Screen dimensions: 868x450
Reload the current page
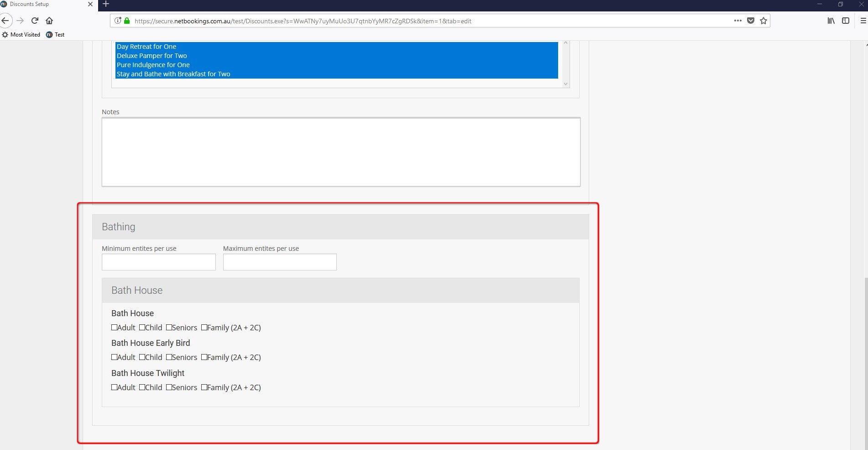pyautogui.click(x=35, y=21)
